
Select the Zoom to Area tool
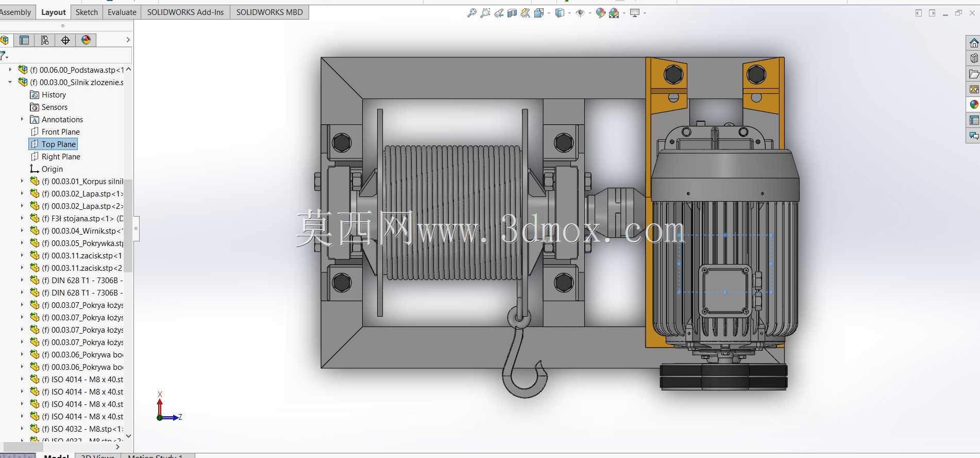[485, 13]
